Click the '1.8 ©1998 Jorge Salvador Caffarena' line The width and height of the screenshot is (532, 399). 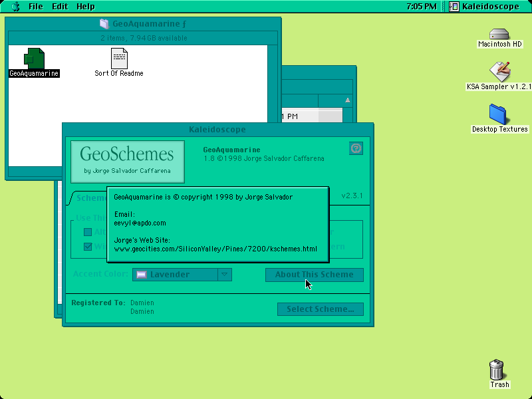click(x=264, y=158)
